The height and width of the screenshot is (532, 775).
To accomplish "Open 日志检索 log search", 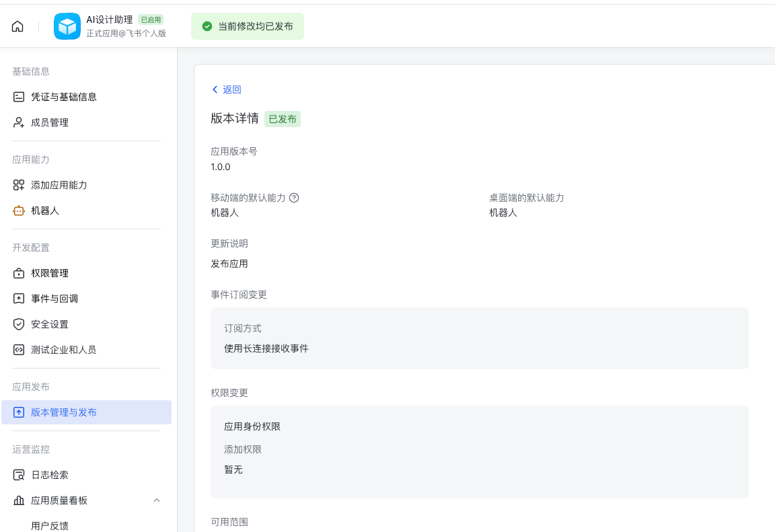I will [x=50, y=474].
